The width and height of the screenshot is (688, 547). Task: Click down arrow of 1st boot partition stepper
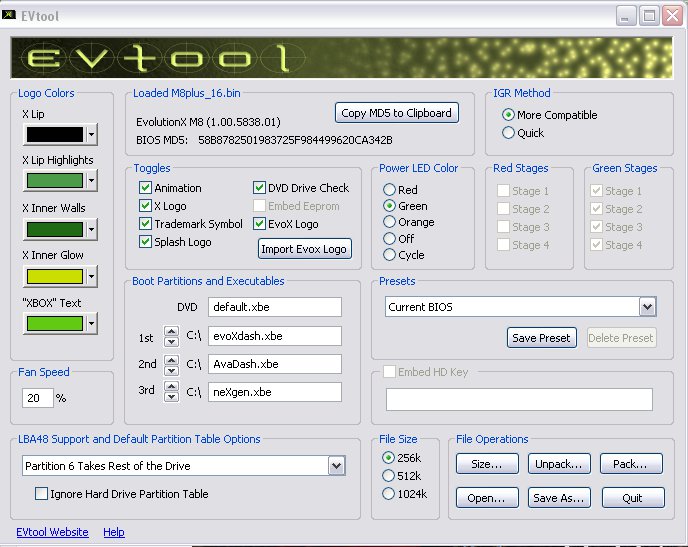171,341
